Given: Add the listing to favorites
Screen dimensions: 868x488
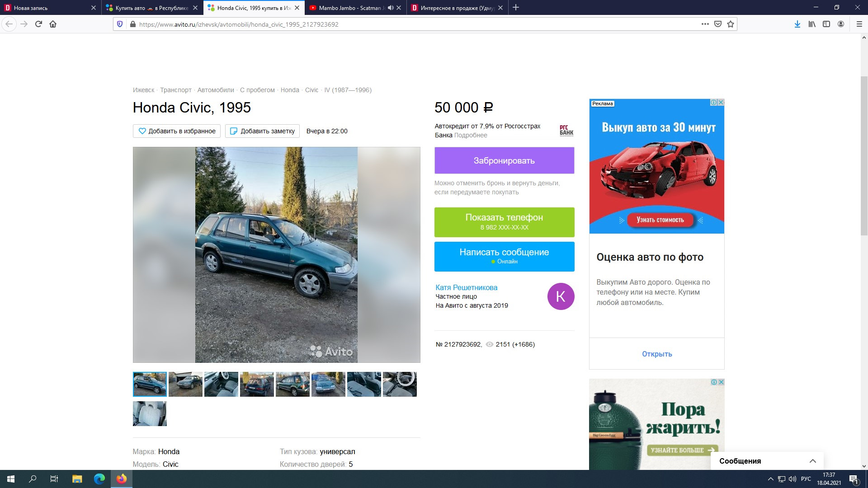Looking at the screenshot, I should pyautogui.click(x=177, y=131).
